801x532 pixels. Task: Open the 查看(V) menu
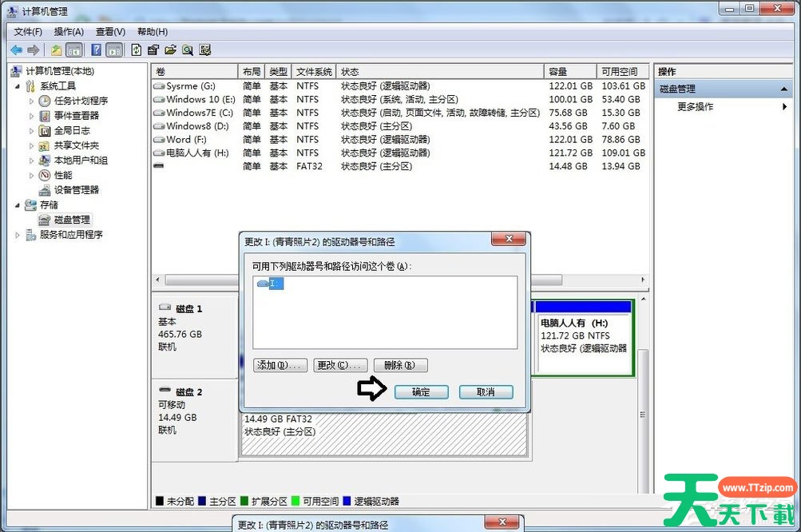click(x=110, y=31)
